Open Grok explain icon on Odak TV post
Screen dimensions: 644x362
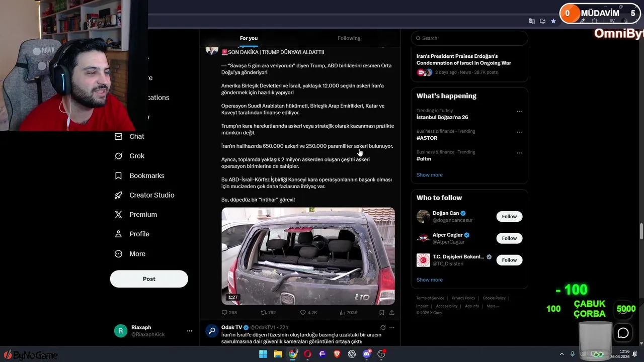click(x=383, y=327)
